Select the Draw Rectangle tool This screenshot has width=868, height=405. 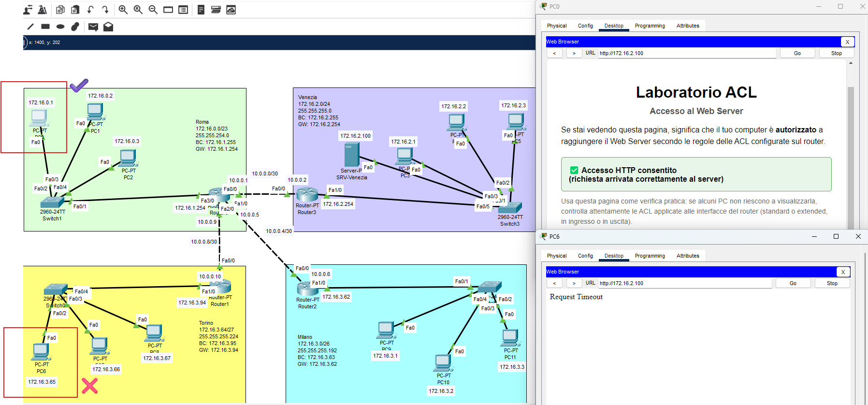[45, 27]
